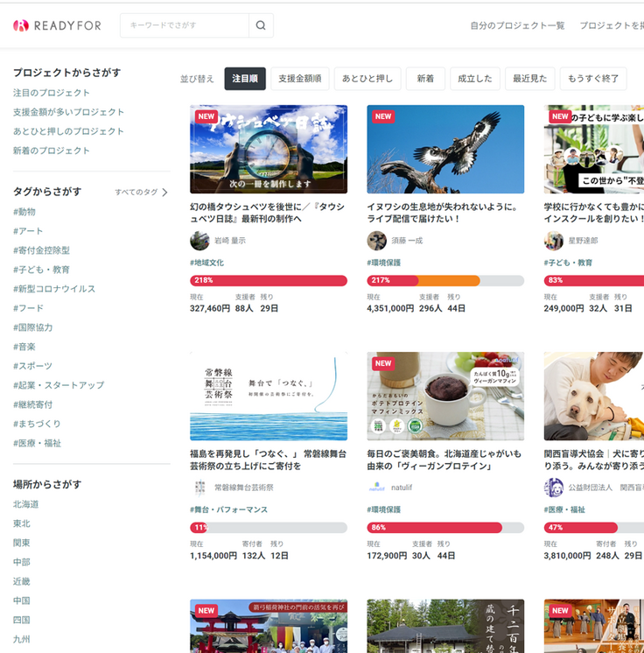Viewport: 644px width, 653px height.
Task: Open 須藤 一成 profile avatar
Action: [376, 241]
